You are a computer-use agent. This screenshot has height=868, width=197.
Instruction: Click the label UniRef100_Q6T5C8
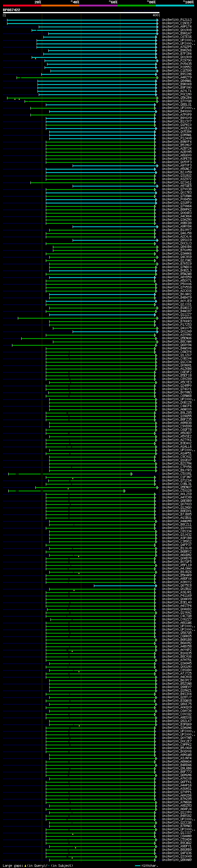pos(177,586)
